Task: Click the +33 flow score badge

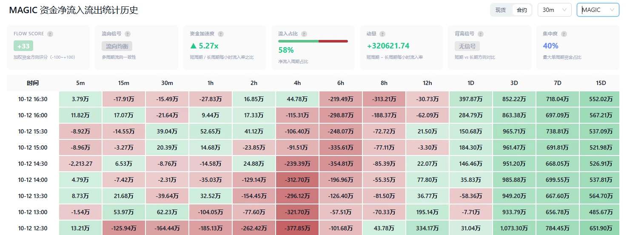Action: click(23, 46)
